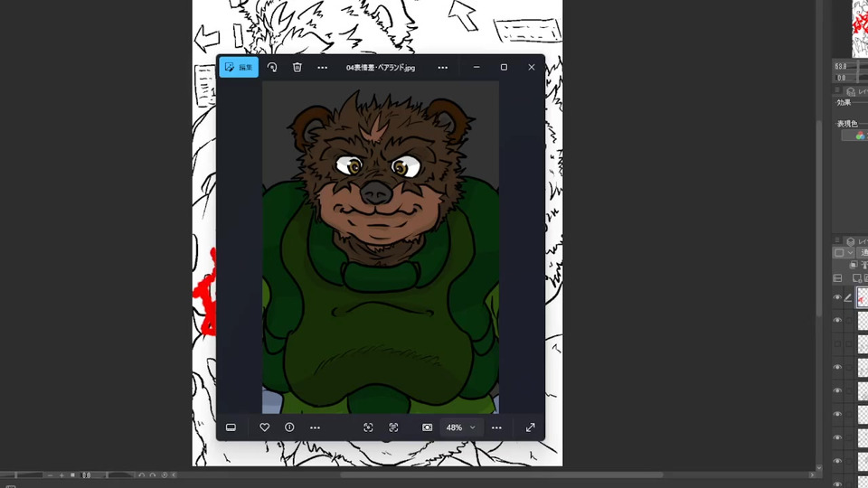Close the Photos viewer window
The height and width of the screenshot is (488, 868).
[532, 67]
